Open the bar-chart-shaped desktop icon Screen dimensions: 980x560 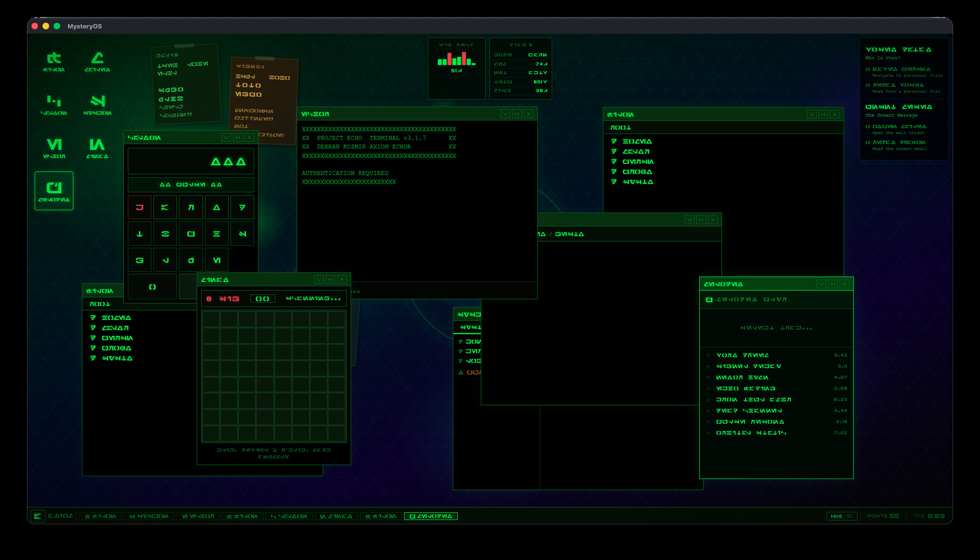click(54, 104)
